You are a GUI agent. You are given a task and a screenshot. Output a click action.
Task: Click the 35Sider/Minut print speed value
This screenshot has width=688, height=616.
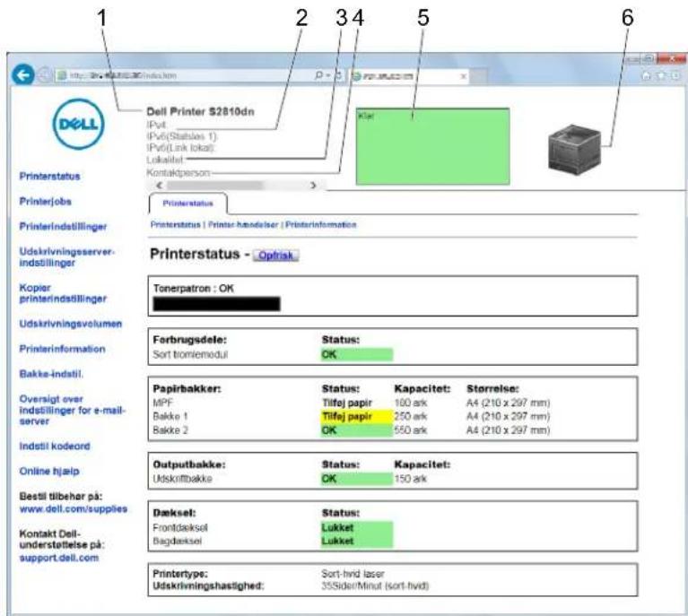(x=375, y=586)
